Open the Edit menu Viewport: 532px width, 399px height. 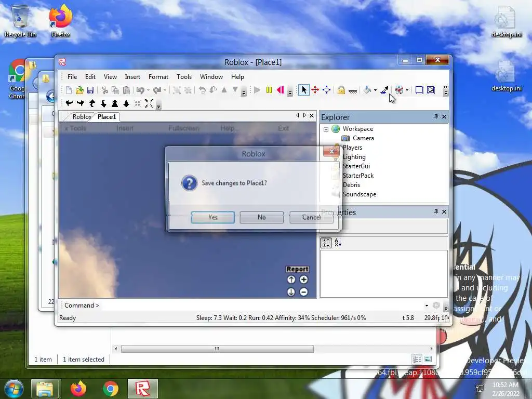coord(90,77)
